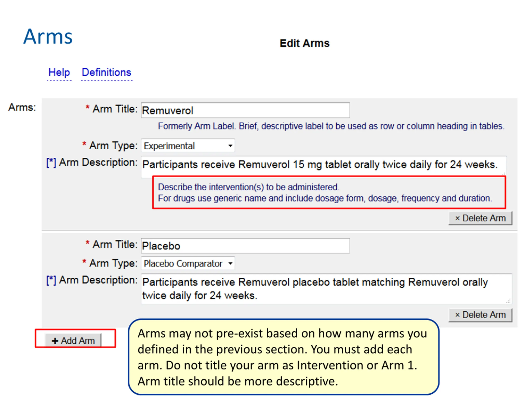This screenshot has height=399, width=532.
Task: Open the Placebo Comparator Arm Type dropdown
Action: [x=188, y=263]
